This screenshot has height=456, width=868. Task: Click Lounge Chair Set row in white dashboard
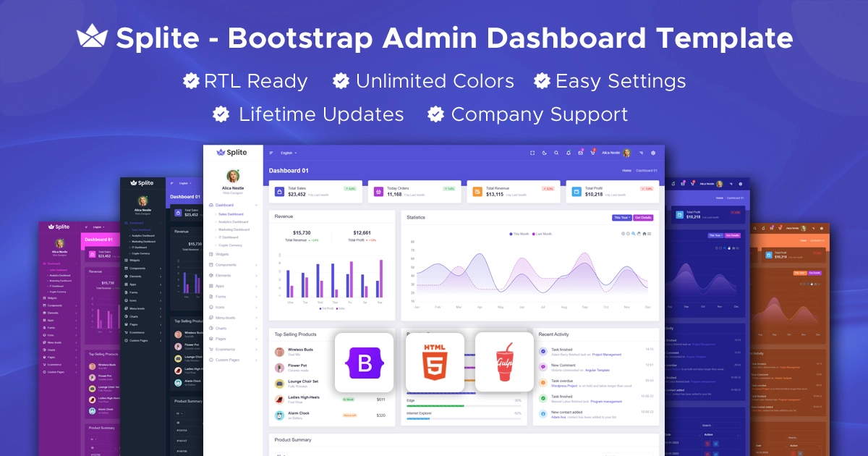(333, 383)
